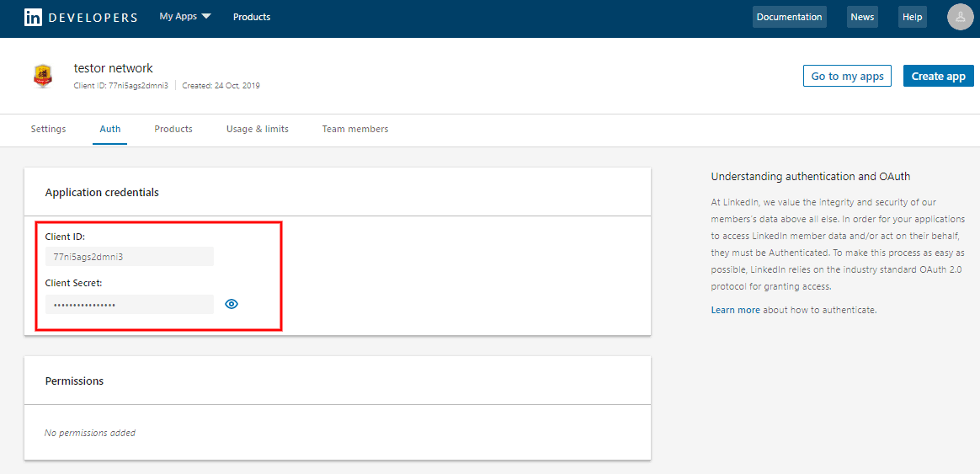Open the News page

pos(862,17)
